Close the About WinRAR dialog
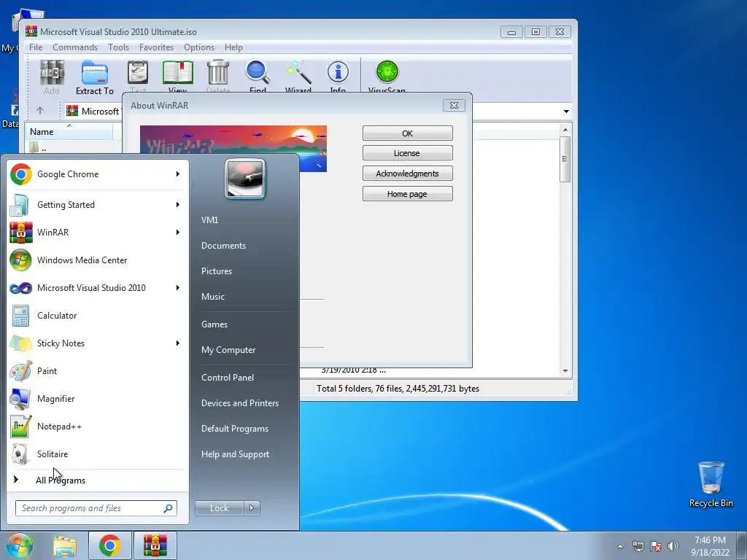Screen dimensions: 747x560 (x=454, y=105)
